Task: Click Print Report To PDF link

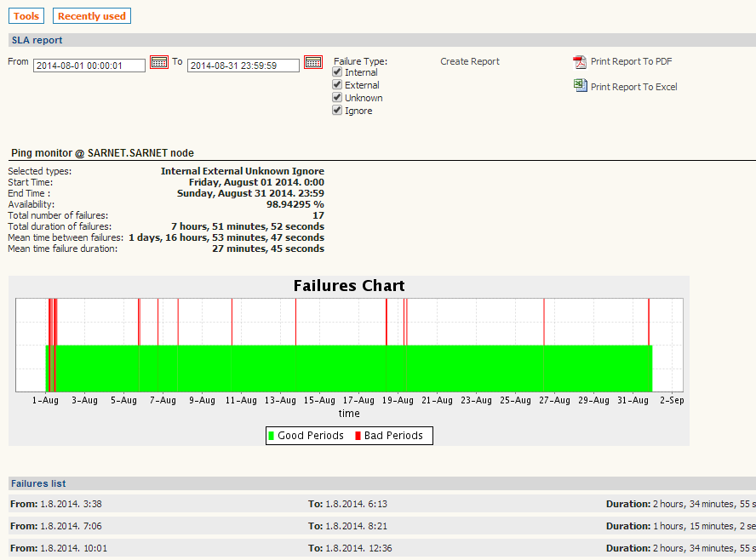Action: coord(631,61)
